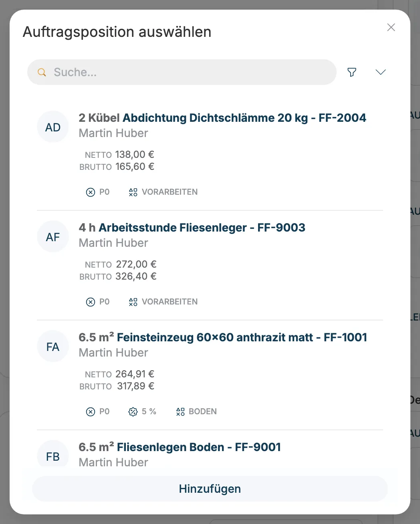The width and height of the screenshot is (420, 524).
Task: Select the FA avatar badge
Action: (53, 347)
